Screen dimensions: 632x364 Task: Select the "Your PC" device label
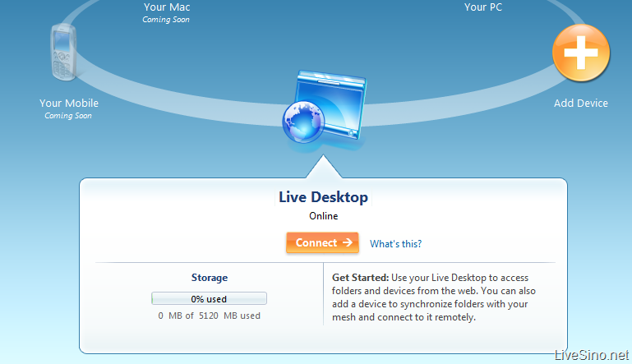pyautogui.click(x=483, y=7)
